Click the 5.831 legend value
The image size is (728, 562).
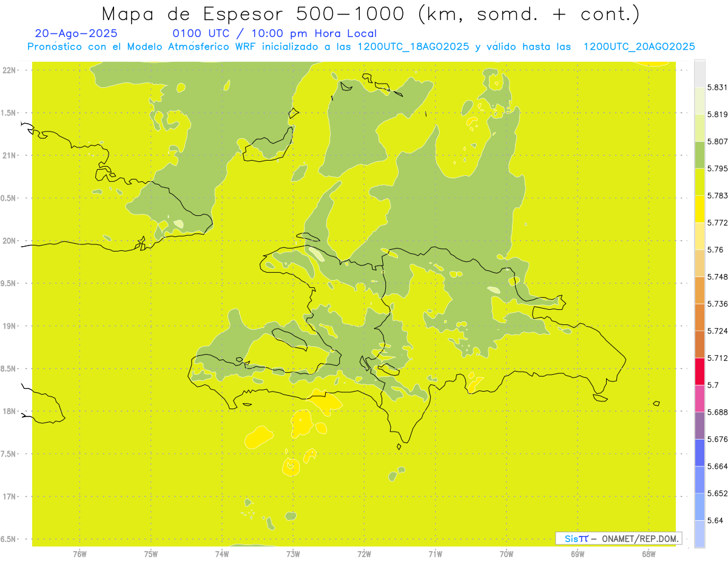[717, 87]
